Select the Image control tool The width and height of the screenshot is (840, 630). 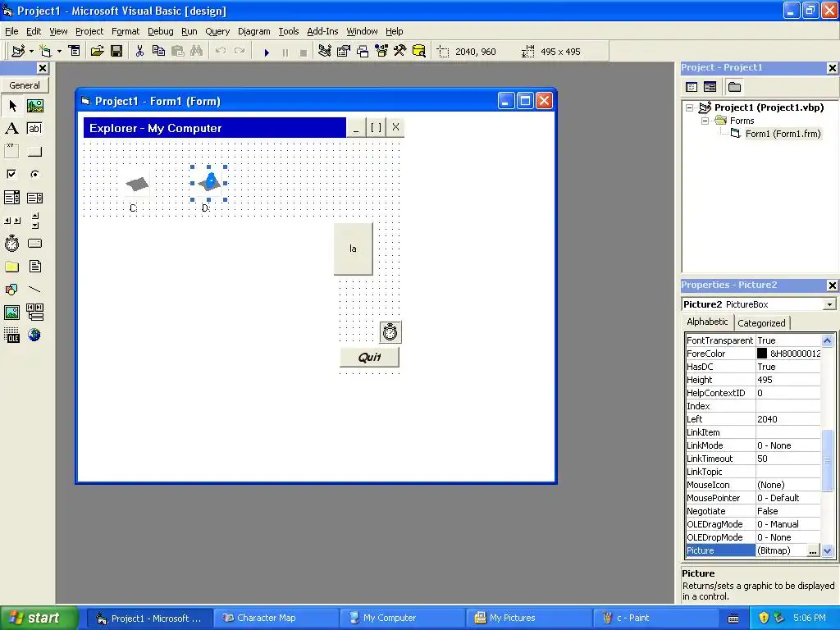11,312
